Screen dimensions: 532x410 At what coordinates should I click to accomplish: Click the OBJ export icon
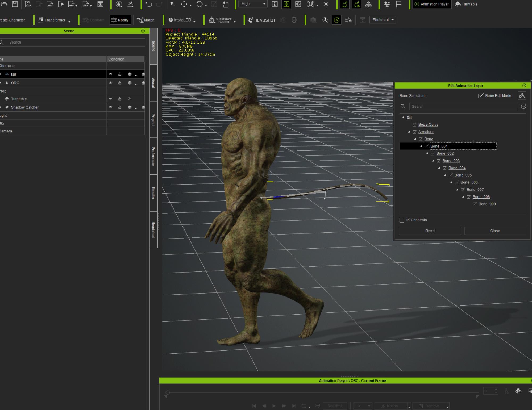pyautogui.click(x=72, y=4)
